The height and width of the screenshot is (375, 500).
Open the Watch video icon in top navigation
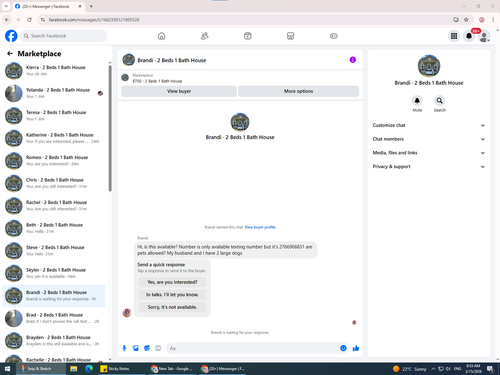247,36
